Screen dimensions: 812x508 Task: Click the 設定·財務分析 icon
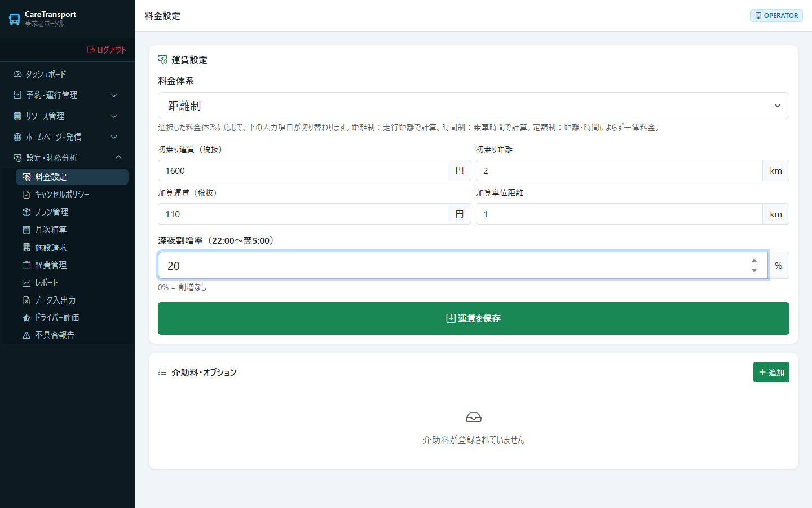tap(17, 158)
